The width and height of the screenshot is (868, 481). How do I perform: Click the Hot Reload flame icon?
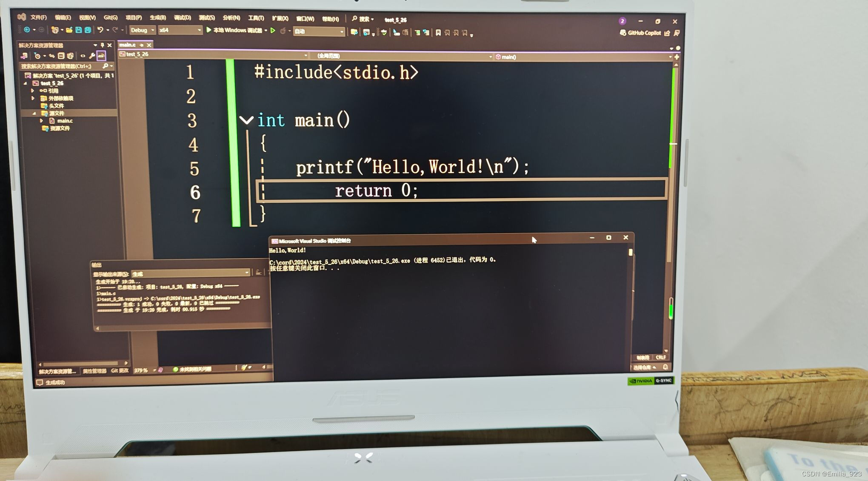(283, 31)
